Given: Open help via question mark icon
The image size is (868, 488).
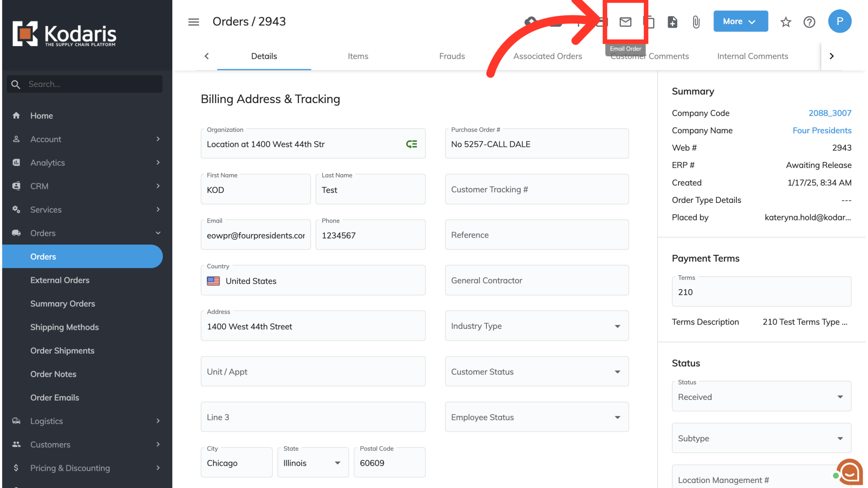Looking at the screenshot, I should [x=809, y=22].
